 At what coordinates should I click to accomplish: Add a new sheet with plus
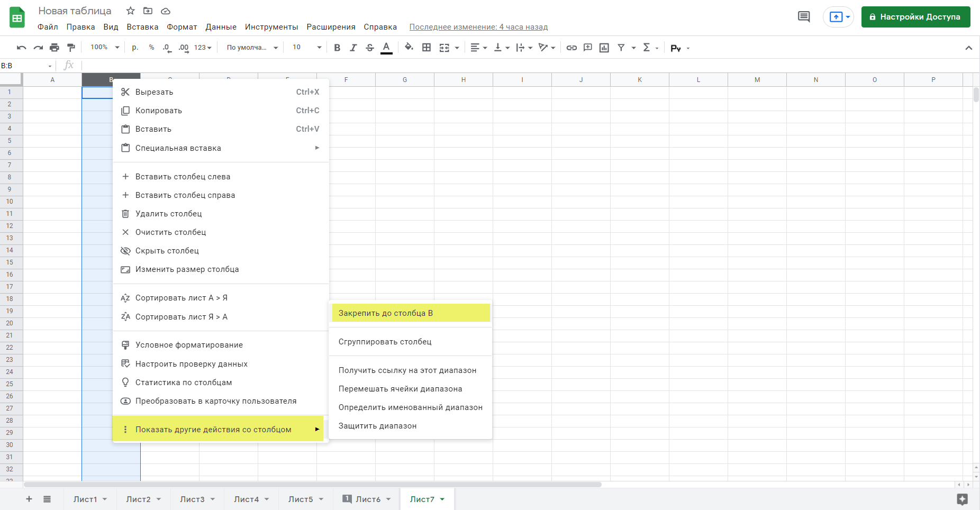click(x=29, y=499)
